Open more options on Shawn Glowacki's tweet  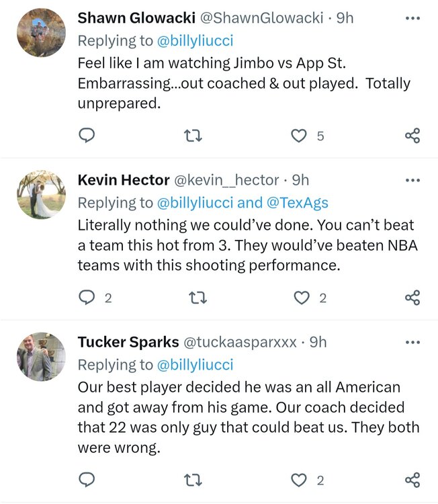point(412,18)
